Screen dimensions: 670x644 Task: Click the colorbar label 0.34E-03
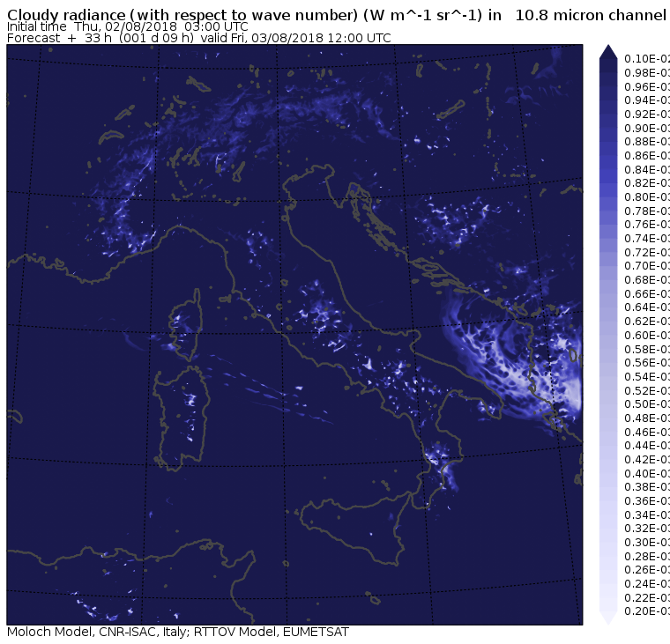tap(647, 515)
